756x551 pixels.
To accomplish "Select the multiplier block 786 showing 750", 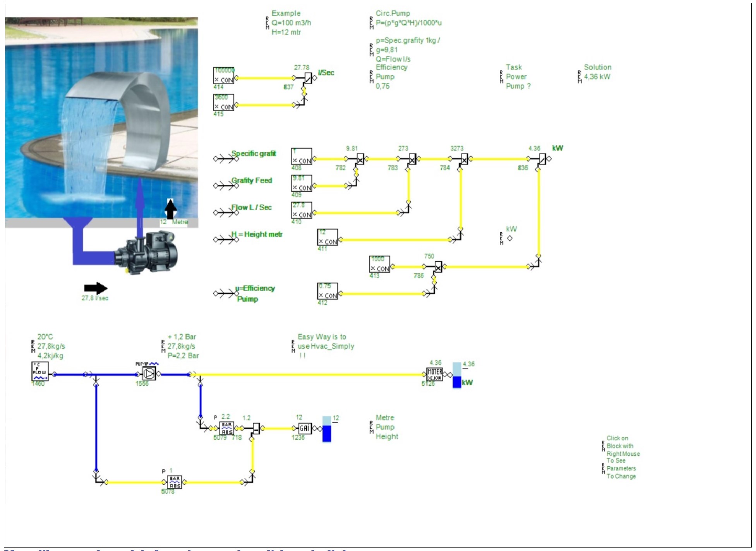I will pyautogui.click(x=438, y=266).
